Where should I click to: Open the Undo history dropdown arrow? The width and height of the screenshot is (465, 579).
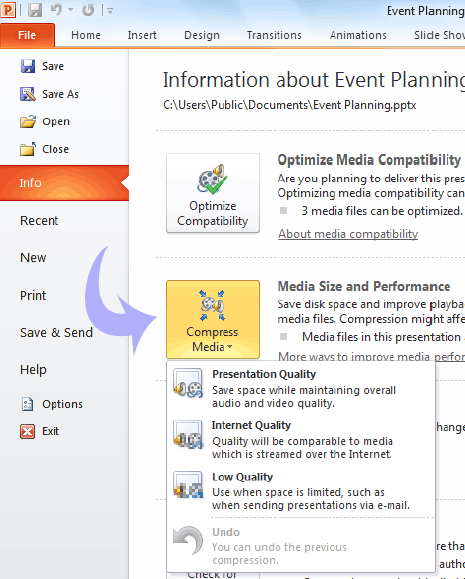tap(71, 10)
